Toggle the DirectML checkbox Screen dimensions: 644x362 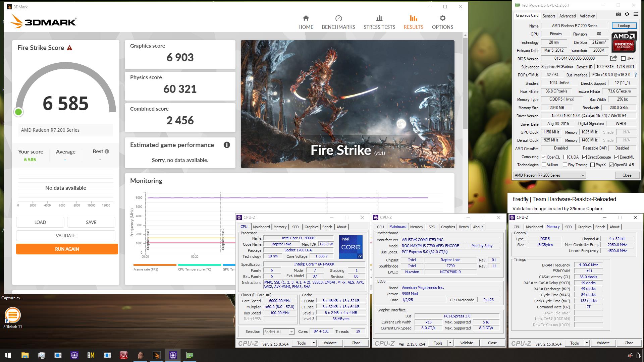(616, 157)
